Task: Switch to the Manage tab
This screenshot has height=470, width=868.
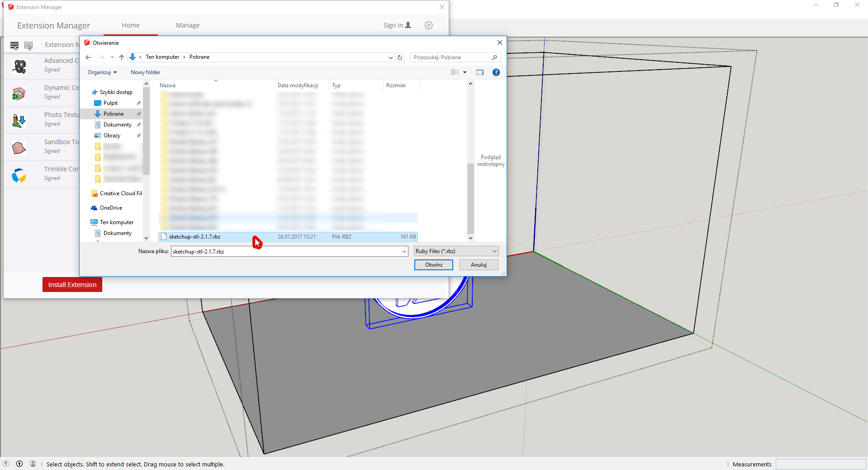Action: 188,25
